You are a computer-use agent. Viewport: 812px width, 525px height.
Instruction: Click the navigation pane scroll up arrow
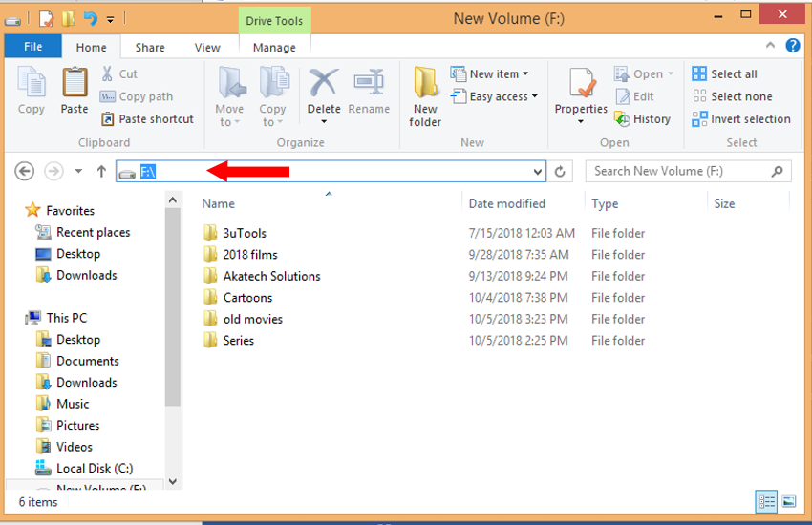tap(173, 199)
